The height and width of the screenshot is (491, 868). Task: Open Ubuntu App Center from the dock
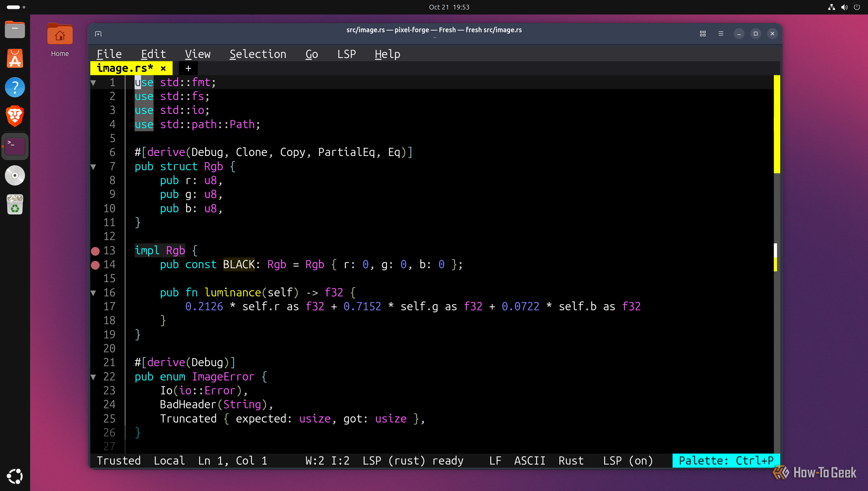click(15, 58)
